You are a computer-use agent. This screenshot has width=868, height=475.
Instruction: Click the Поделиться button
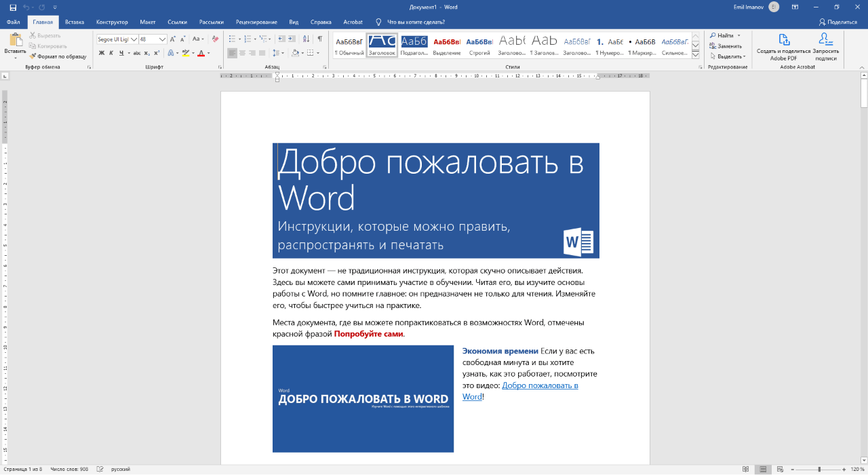pyautogui.click(x=838, y=22)
